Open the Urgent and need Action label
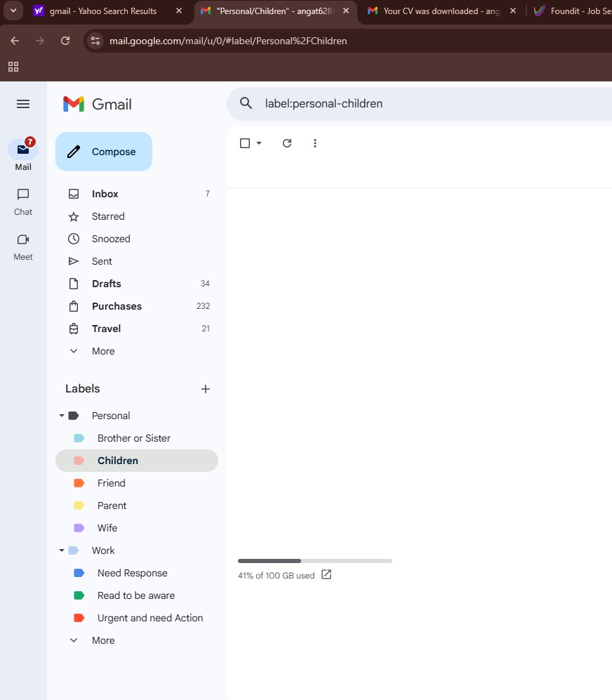The height and width of the screenshot is (700, 612). pyautogui.click(x=150, y=618)
